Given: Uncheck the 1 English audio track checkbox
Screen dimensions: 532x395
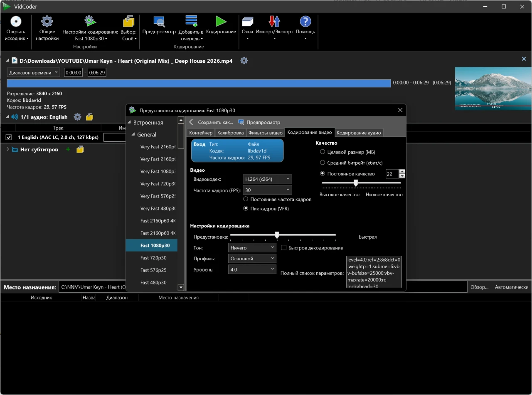Looking at the screenshot, I should pos(9,137).
